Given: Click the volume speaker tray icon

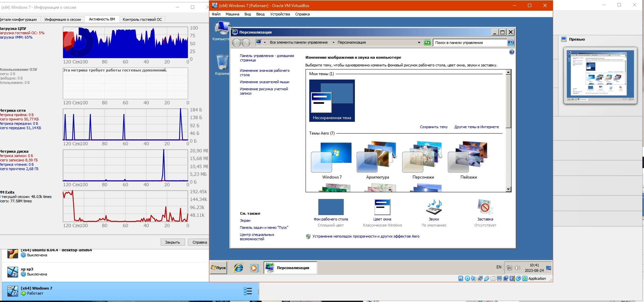Looking at the screenshot, I should (517, 268).
